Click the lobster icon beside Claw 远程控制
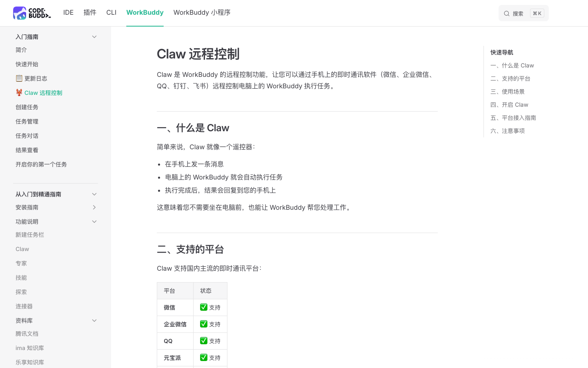This screenshot has height=368, width=588. click(x=19, y=92)
